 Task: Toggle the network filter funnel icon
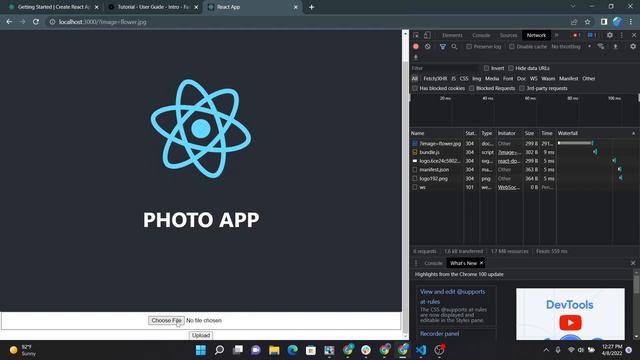tap(442, 47)
